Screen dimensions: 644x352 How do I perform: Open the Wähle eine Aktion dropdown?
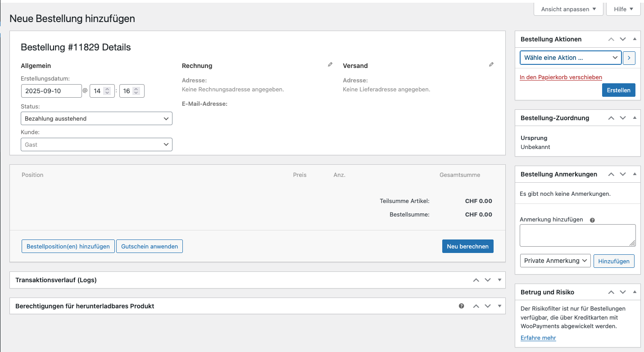(571, 58)
